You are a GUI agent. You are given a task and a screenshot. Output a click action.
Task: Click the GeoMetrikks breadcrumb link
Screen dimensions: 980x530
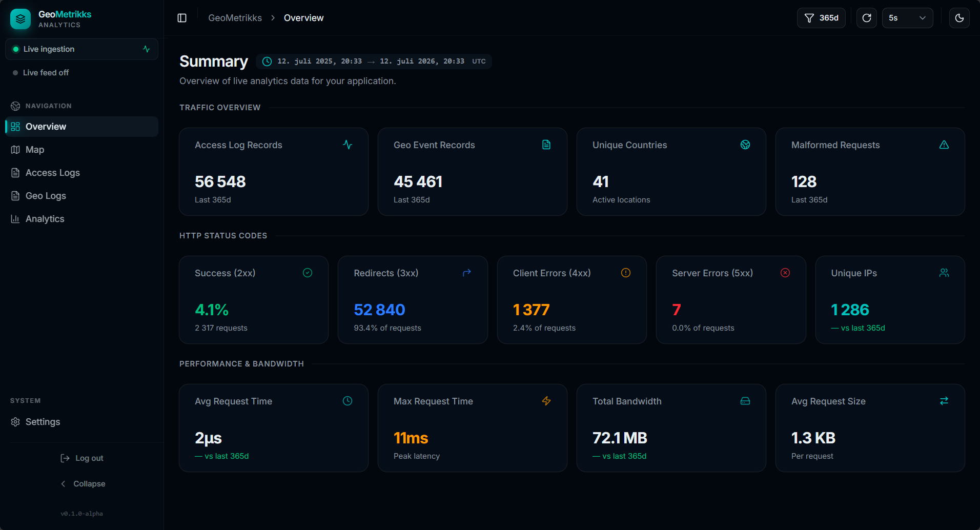235,18
